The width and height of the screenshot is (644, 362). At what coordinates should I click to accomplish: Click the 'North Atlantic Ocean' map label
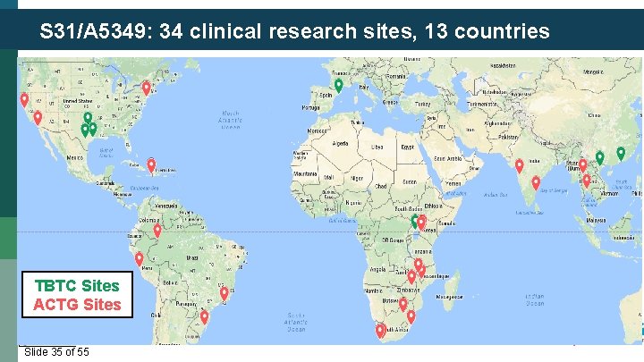(x=231, y=120)
